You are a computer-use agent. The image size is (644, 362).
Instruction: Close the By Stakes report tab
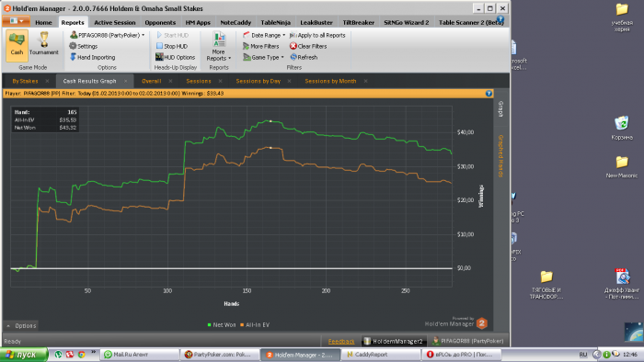coord(47,81)
